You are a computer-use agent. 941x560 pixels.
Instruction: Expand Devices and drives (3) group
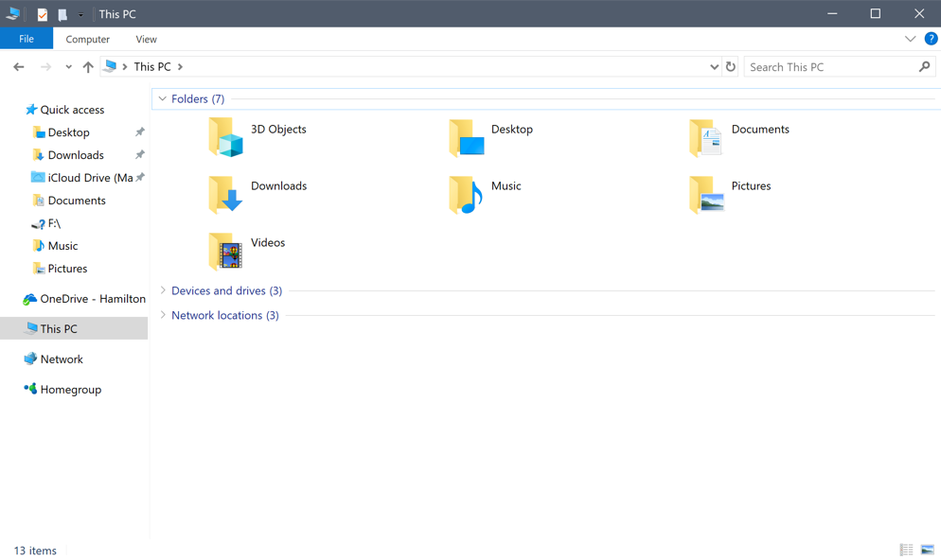pos(163,290)
